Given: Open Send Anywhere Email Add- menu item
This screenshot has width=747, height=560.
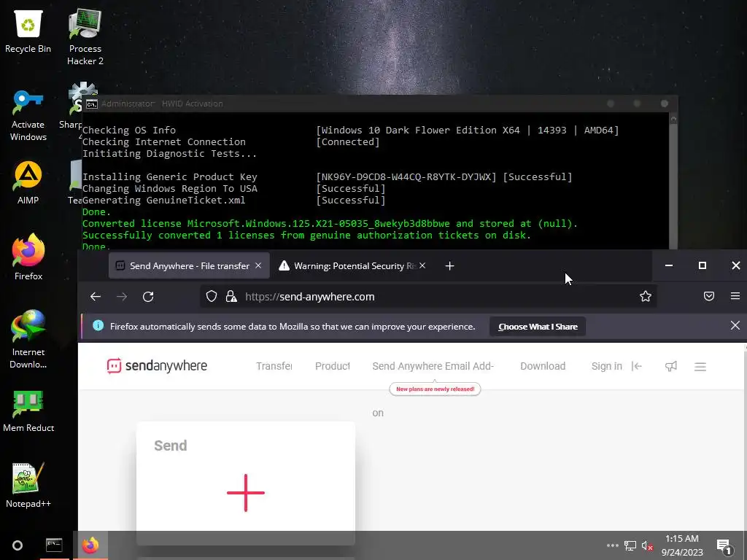Looking at the screenshot, I should (x=433, y=366).
